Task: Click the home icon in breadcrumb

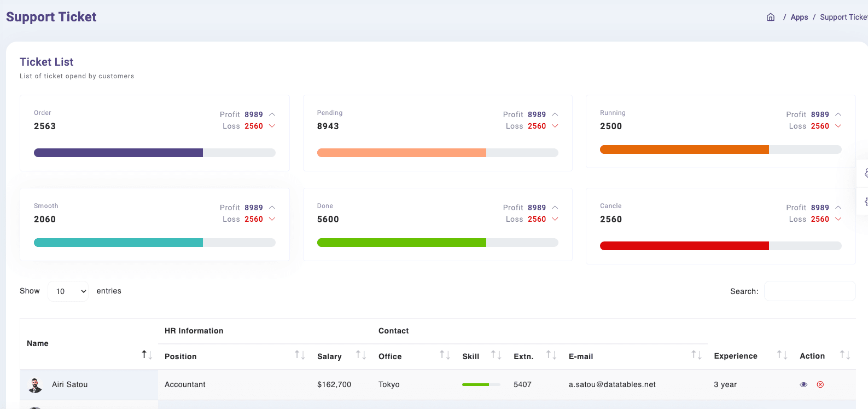Action: [771, 17]
